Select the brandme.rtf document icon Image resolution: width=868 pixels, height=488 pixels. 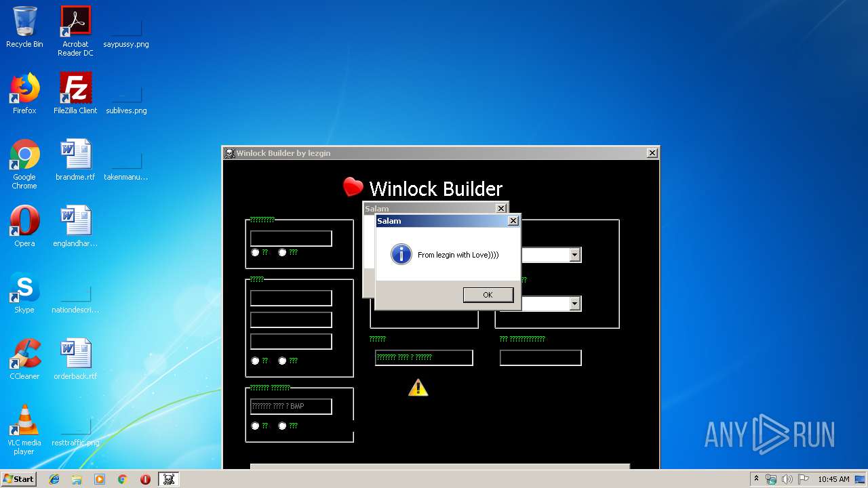pyautogui.click(x=75, y=160)
